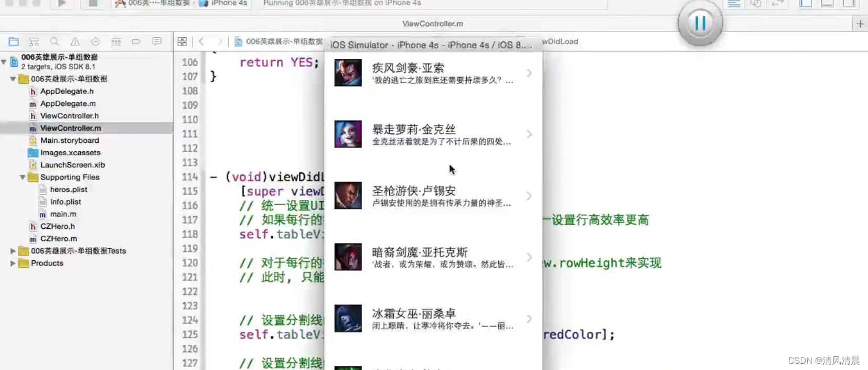This screenshot has height=370, width=868.
Task: Click the disclosure chevron on 亚索 row
Action: [529, 73]
